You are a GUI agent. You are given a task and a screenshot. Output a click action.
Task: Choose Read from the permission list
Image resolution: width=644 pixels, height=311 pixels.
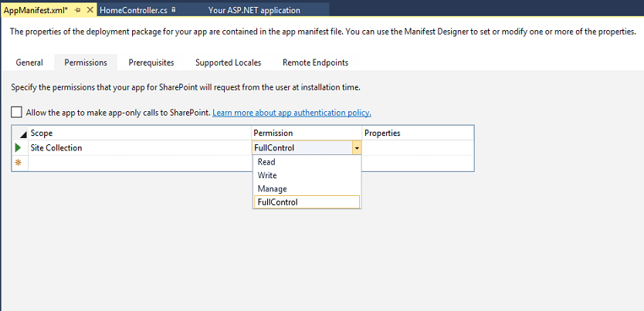tap(307, 161)
